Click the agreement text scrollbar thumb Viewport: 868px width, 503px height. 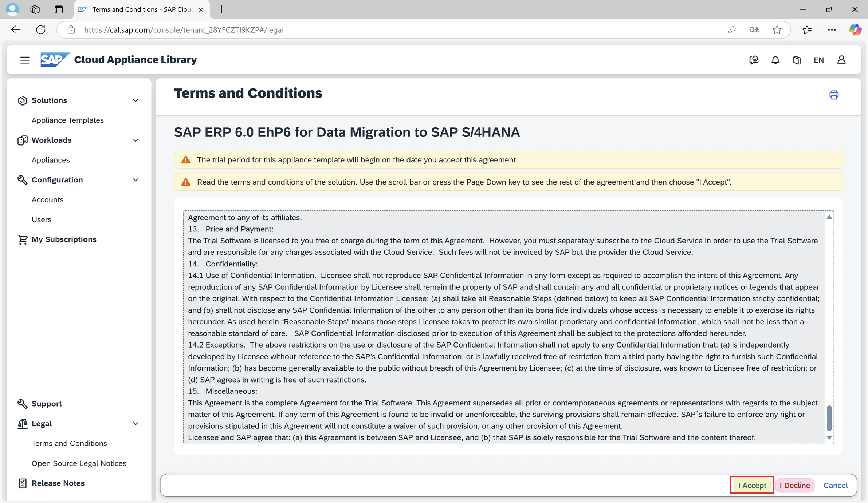[x=829, y=418]
